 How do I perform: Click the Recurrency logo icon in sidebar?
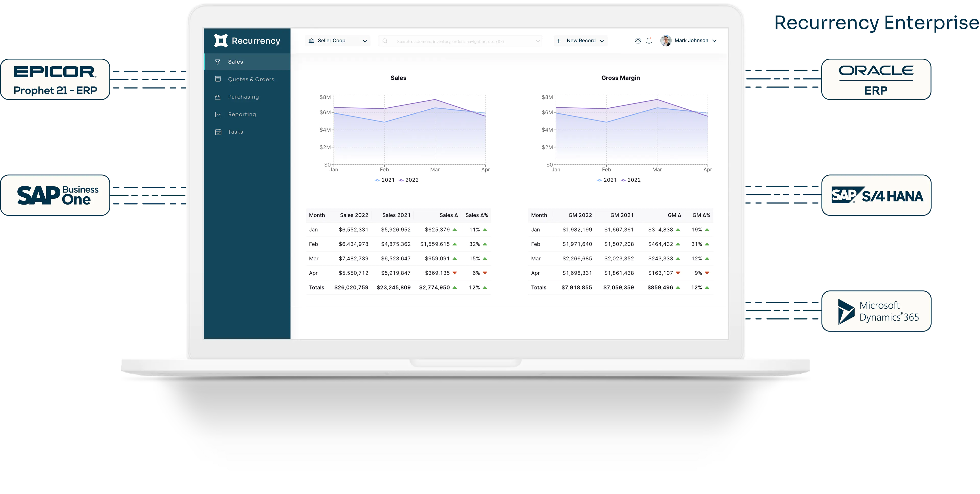[x=221, y=41]
